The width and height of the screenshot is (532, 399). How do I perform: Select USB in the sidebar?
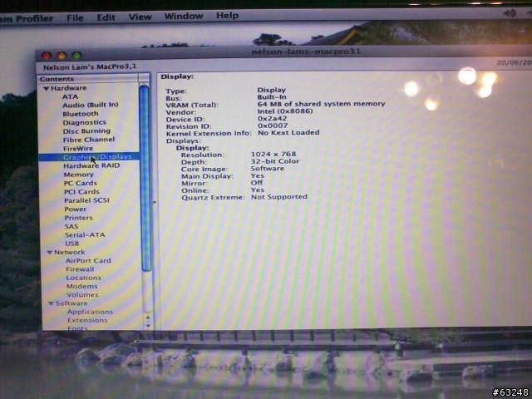tap(72, 244)
